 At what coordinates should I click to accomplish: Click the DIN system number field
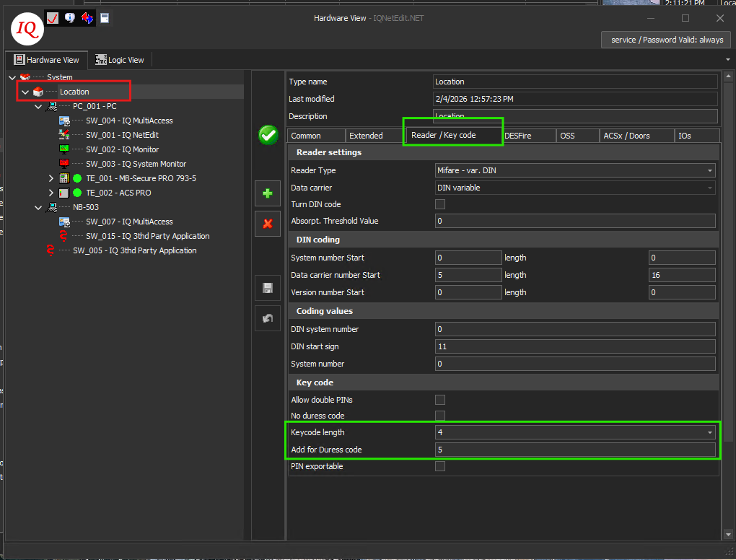[x=575, y=329]
